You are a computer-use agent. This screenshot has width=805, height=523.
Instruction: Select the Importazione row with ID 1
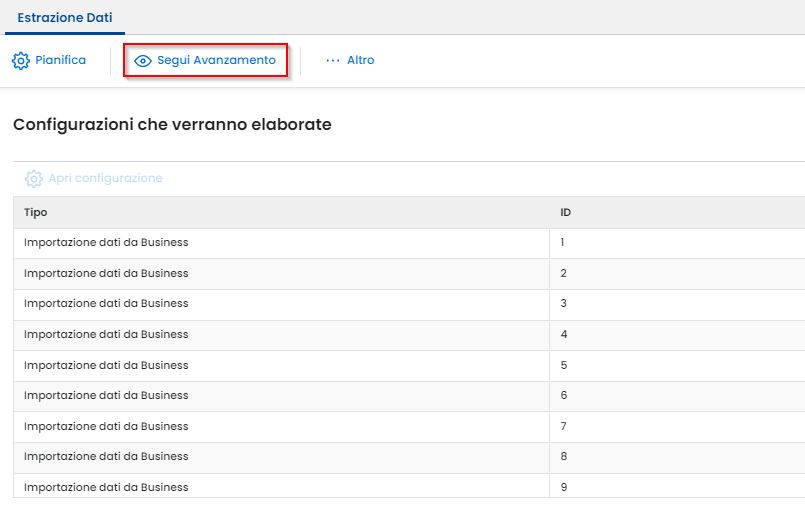pos(106,243)
